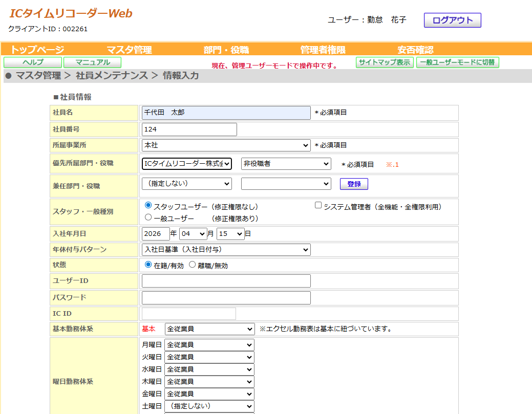Image resolution: width=532 pixels, height=414 pixels.
Task: Expand the 所属事業所 dropdown
Action: coord(226,145)
